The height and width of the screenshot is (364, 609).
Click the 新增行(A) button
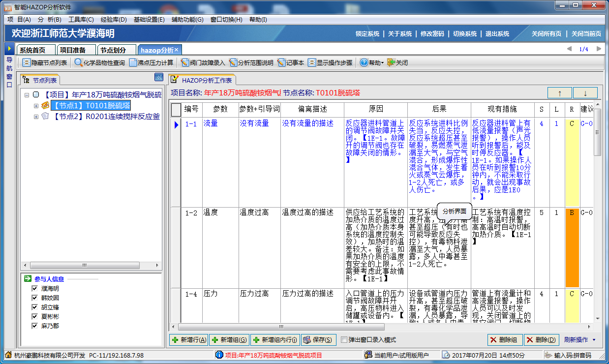point(189,340)
